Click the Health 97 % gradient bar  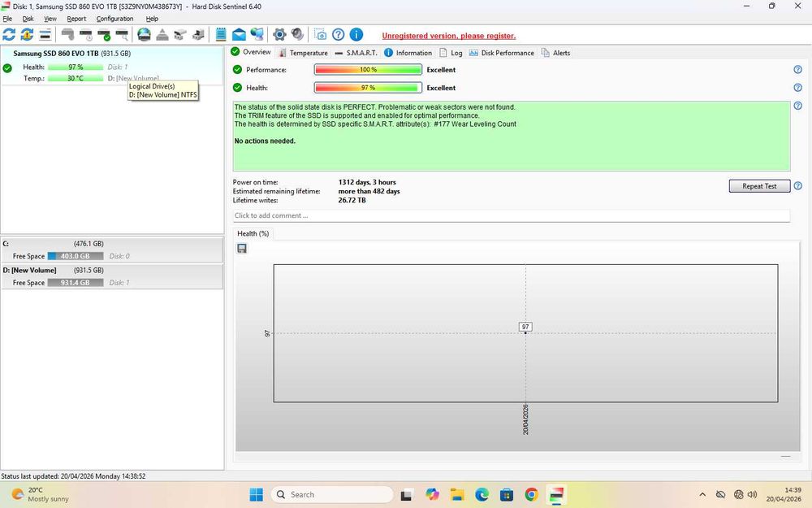point(368,88)
